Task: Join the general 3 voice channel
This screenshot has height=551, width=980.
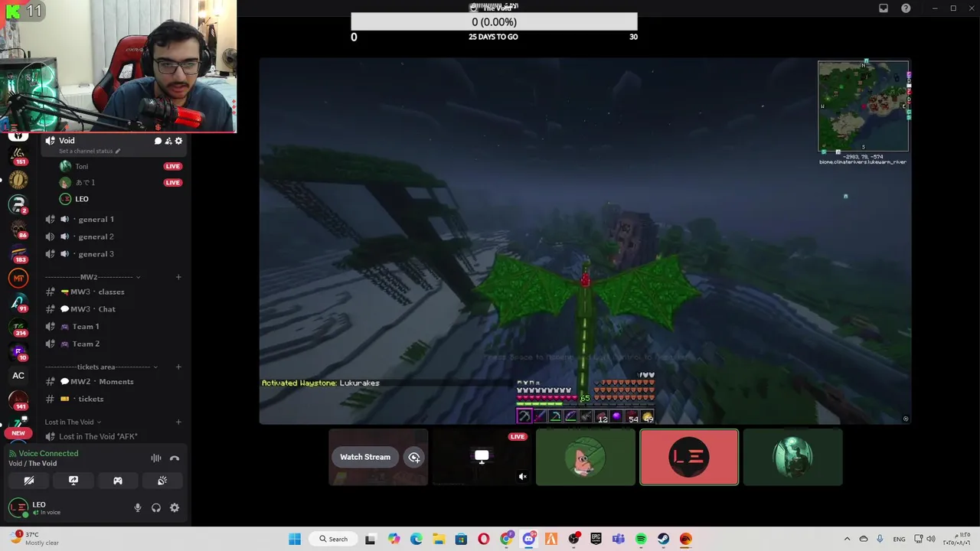Action: point(113,254)
